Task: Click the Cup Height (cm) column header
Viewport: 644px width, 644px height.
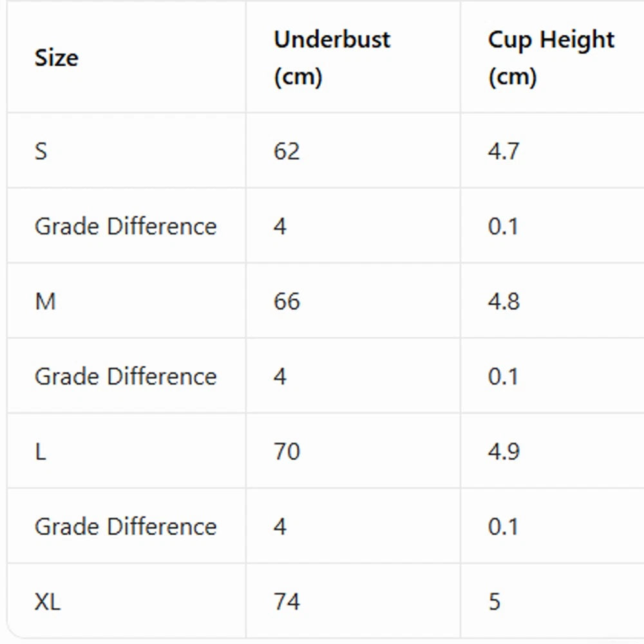Action: [551, 57]
